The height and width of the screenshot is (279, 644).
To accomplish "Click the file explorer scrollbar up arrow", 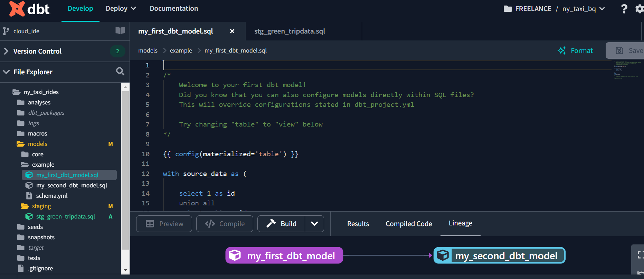I will pos(125,87).
